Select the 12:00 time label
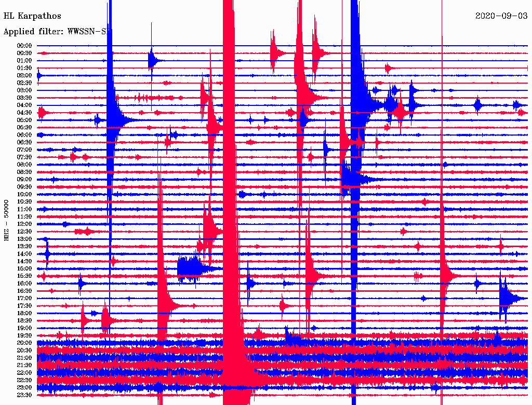 [24, 224]
